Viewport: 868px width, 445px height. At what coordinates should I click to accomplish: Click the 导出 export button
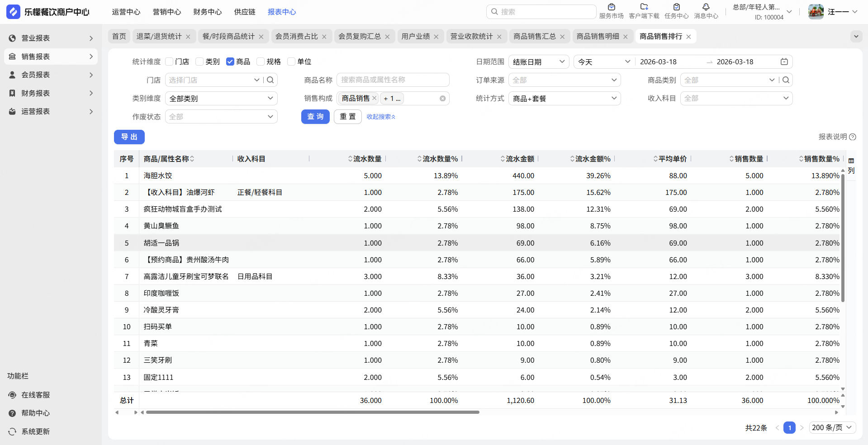coord(129,137)
